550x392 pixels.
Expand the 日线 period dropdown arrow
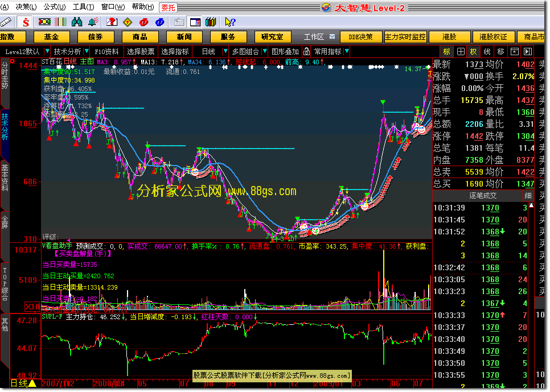225,52
